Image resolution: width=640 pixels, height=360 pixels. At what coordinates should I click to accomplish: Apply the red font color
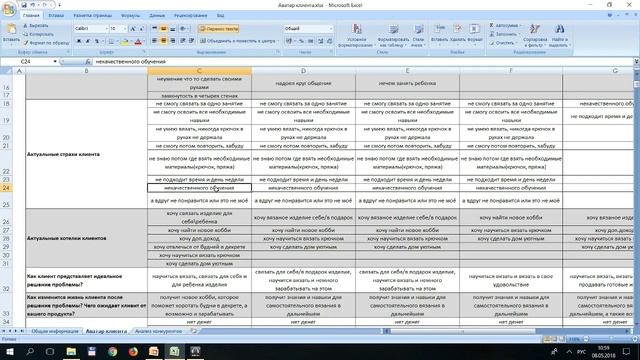click(138, 41)
